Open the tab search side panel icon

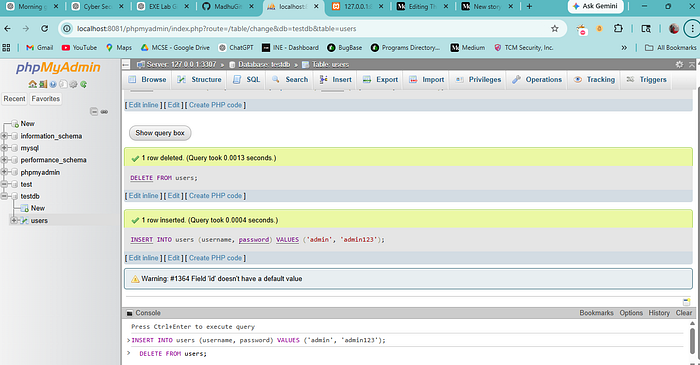click(x=646, y=29)
